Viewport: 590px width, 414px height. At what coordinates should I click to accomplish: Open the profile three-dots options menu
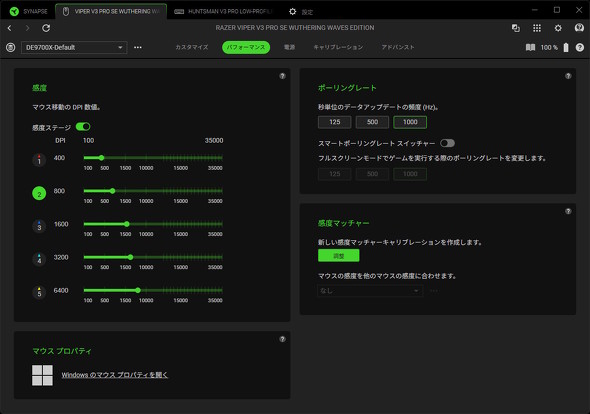pyautogui.click(x=138, y=47)
